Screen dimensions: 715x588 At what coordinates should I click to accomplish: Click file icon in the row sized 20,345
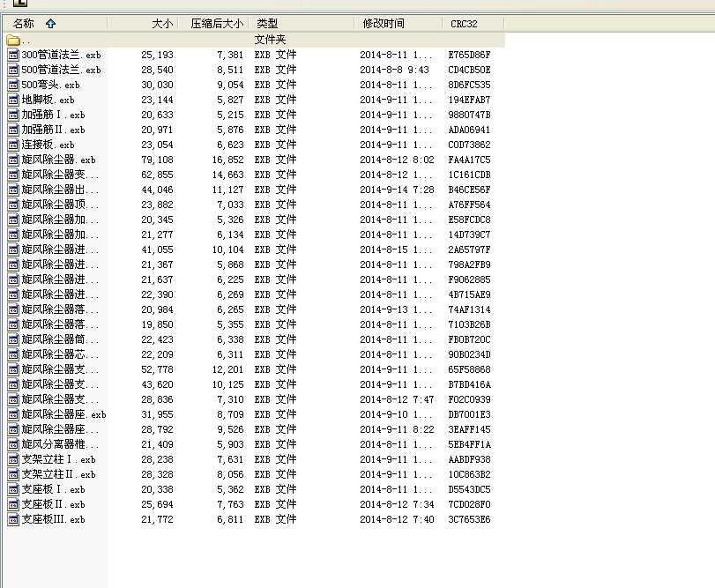(14, 220)
